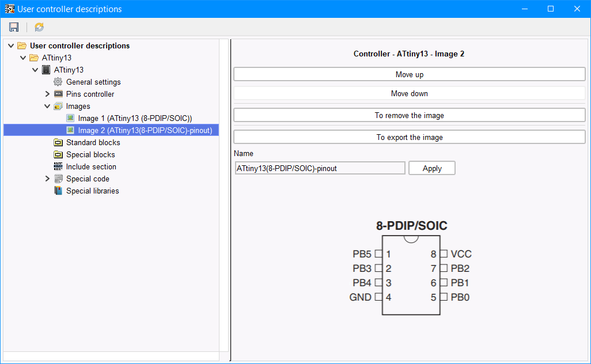Click the Images node pictures icon

(x=58, y=106)
